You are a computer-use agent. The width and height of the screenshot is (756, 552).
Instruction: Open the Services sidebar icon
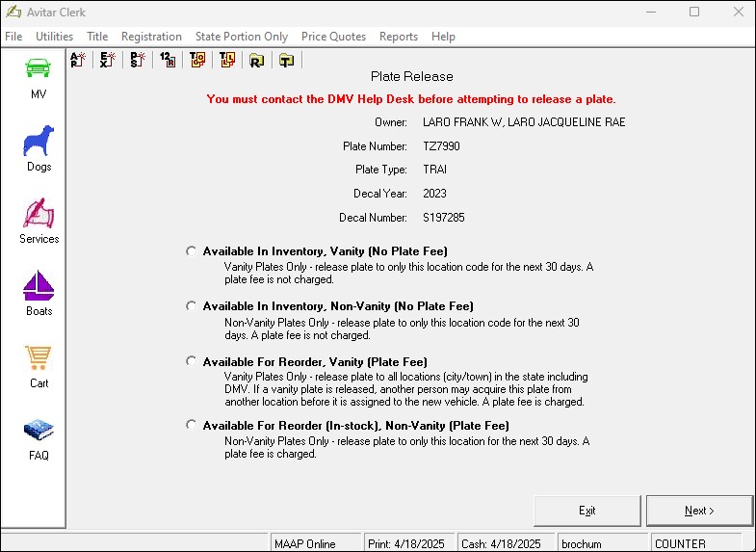click(x=39, y=214)
